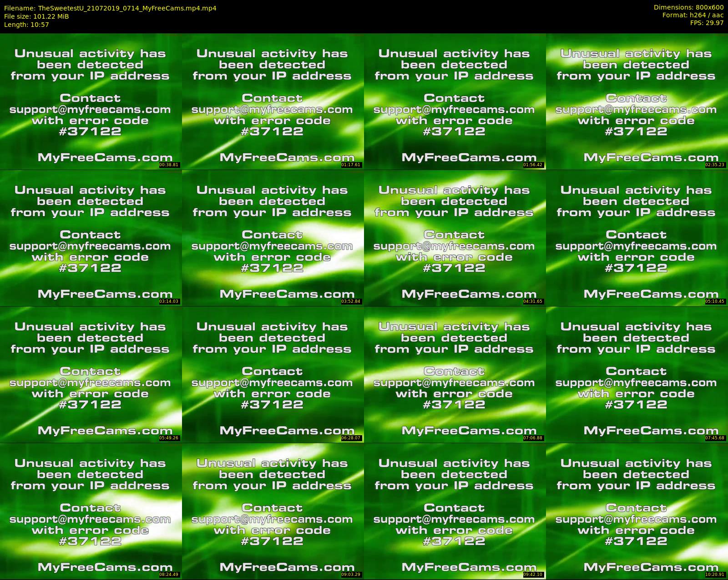Click the 'FPS: 29.97' text
Screen dimensions: 728x580
707,23
